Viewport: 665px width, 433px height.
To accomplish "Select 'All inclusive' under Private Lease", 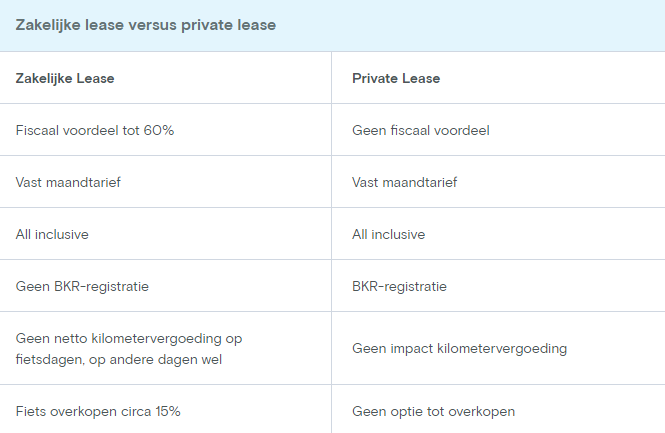I will (389, 234).
